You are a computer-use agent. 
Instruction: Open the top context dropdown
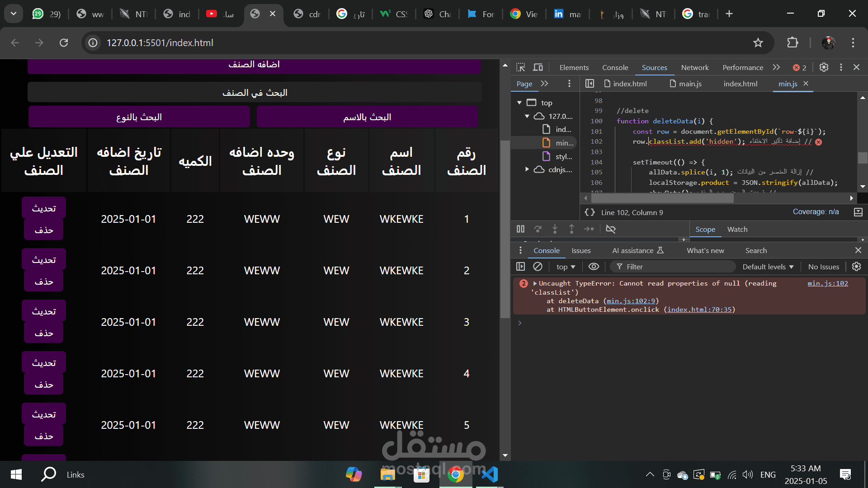click(x=566, y=267)
